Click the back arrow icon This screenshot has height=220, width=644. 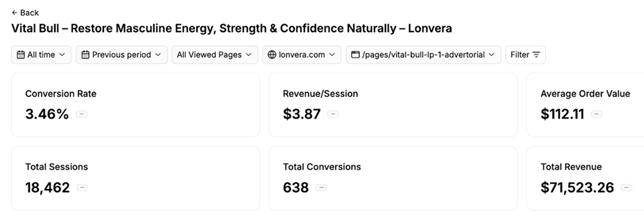pos(14,13)
